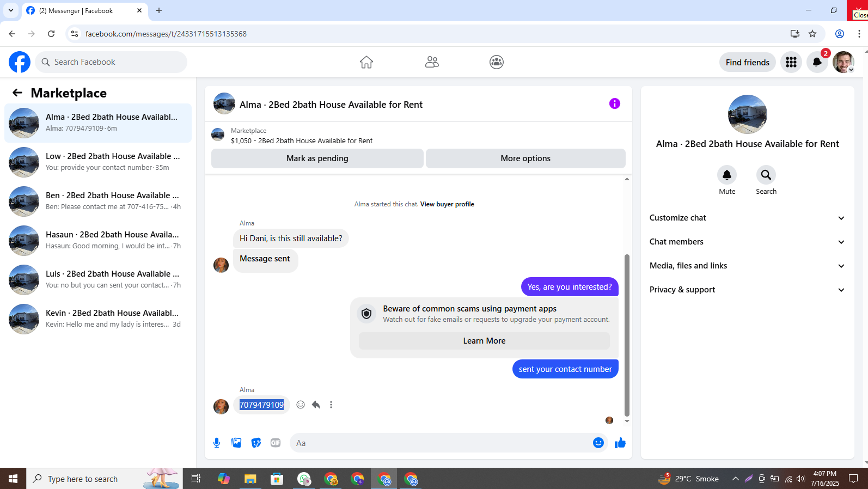Open Kevin conversation in chat list

point(98,319)
